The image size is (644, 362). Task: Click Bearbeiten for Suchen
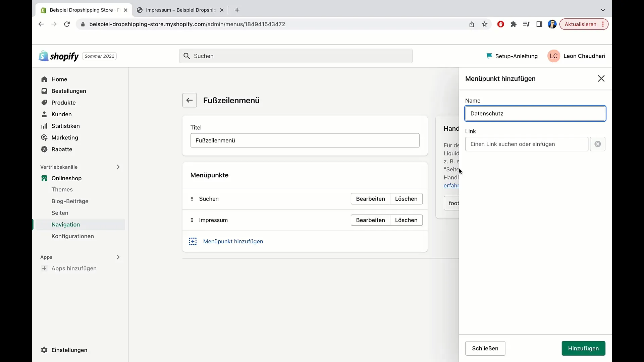click(370, 199)
